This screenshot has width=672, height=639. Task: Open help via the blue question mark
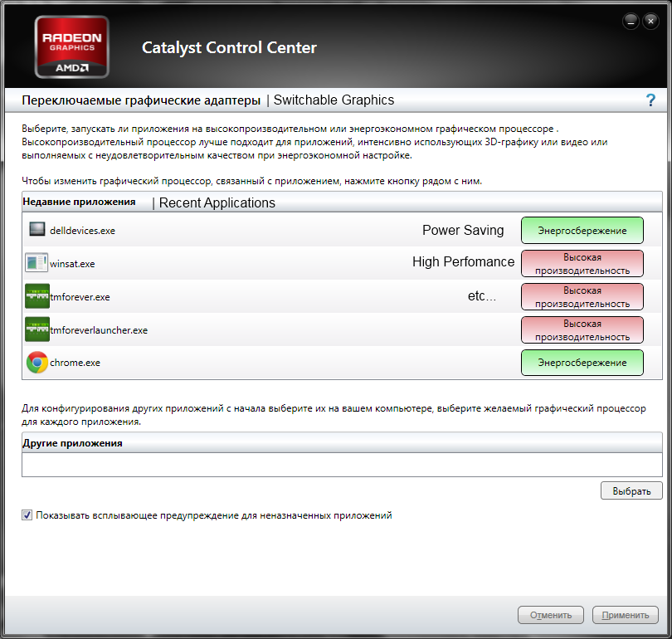click(650, 100)
